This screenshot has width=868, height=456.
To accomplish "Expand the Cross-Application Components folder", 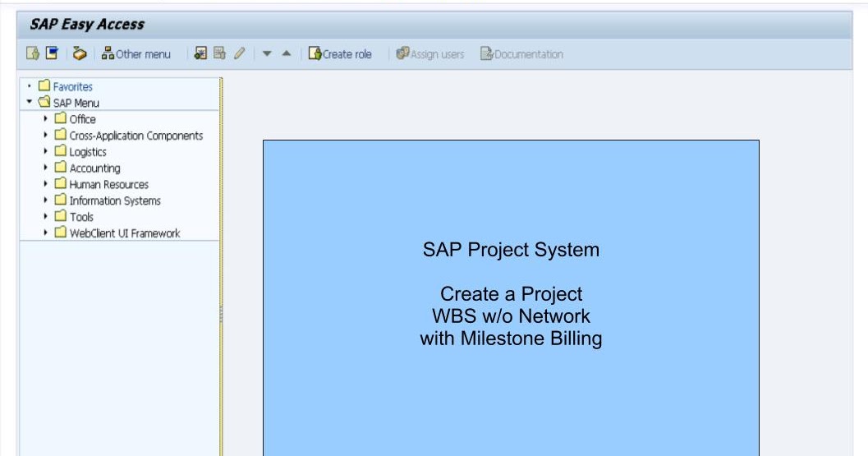I will [x=45, y=135].
